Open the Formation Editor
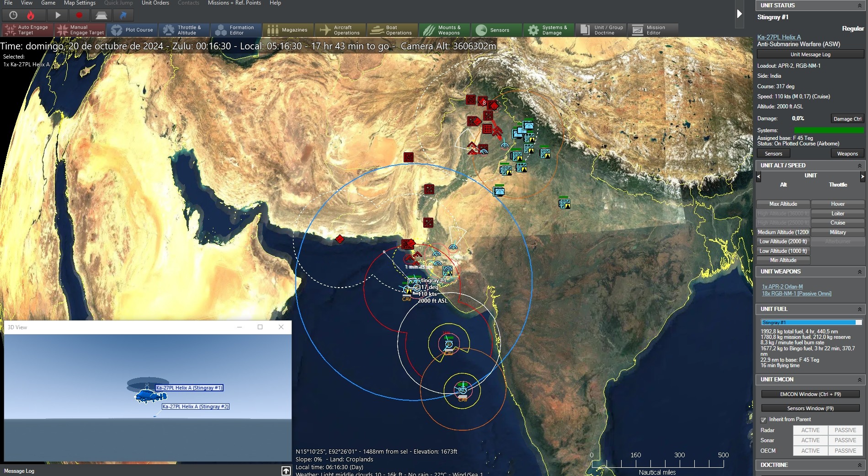 236,30
